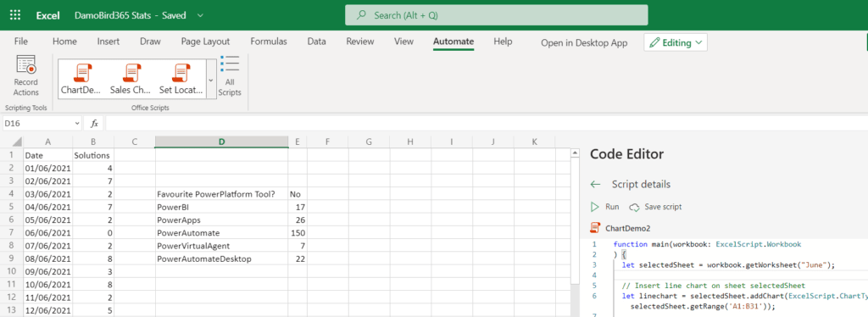
Task: Switch to the View tab
Action: [x=403, y=42]
